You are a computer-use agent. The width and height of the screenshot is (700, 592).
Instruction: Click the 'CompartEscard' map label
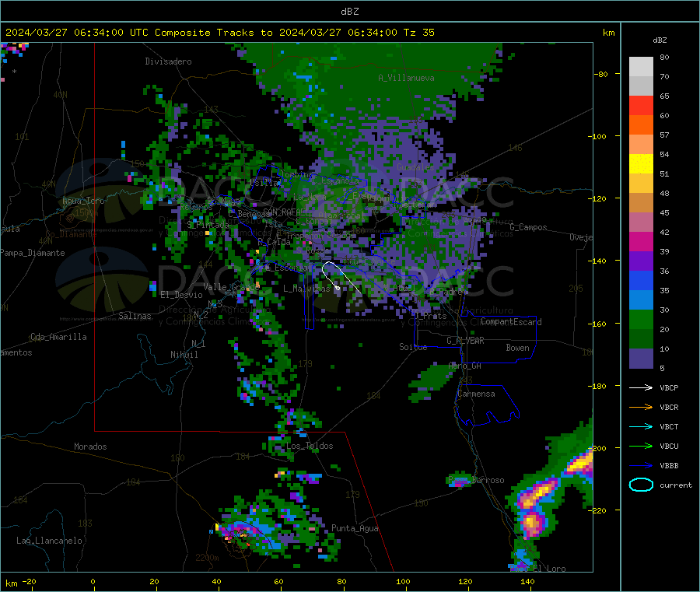(511, 322)
